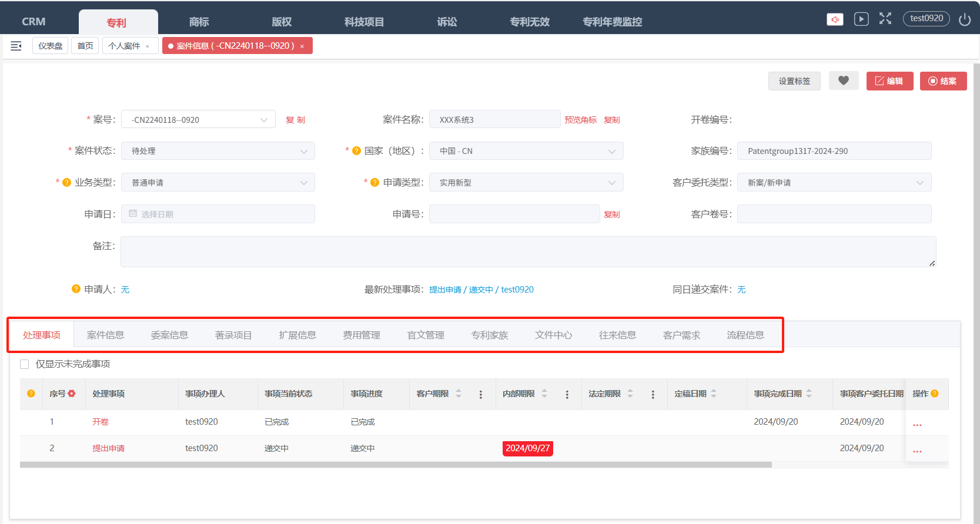Screen dimensions: 980x524
Task: Click the table horizontal scrollbar
Action: (x=396, y=465)
